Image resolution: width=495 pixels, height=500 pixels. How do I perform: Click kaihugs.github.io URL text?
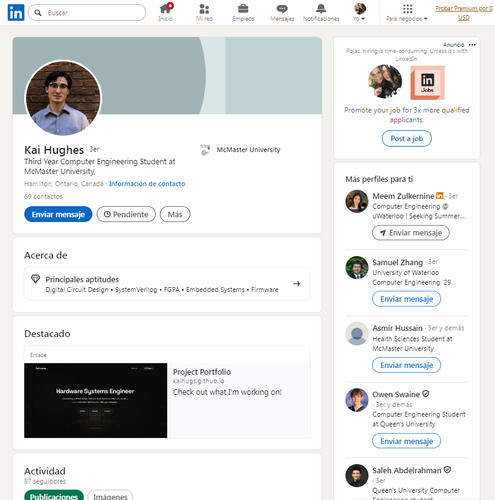point(198,381)
